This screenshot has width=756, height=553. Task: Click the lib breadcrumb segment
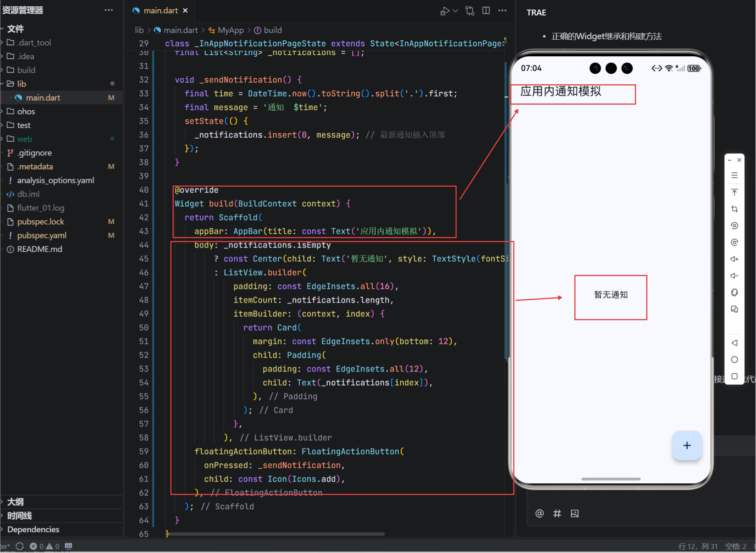pos(139,30)
